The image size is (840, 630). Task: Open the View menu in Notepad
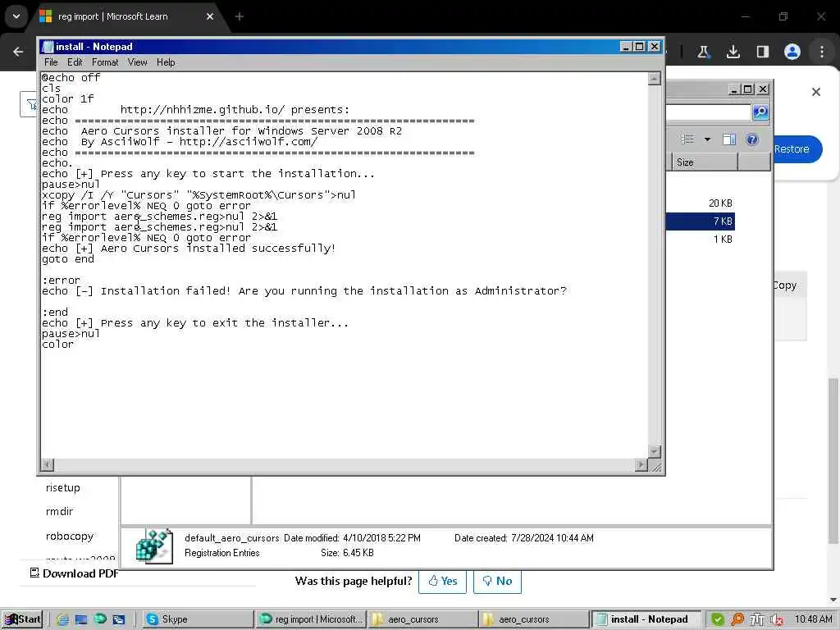click(x=137, y=62)
